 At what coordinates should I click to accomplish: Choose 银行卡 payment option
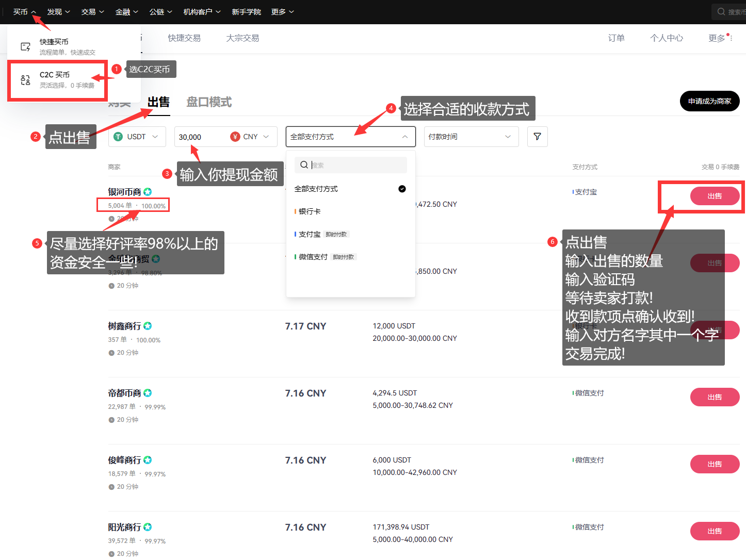(x=310, y=211)
